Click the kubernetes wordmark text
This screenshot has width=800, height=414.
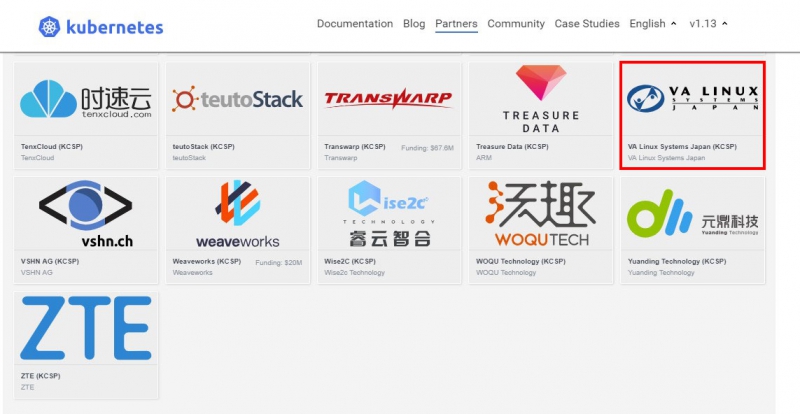pyautogui.click(x=115, y=27)
